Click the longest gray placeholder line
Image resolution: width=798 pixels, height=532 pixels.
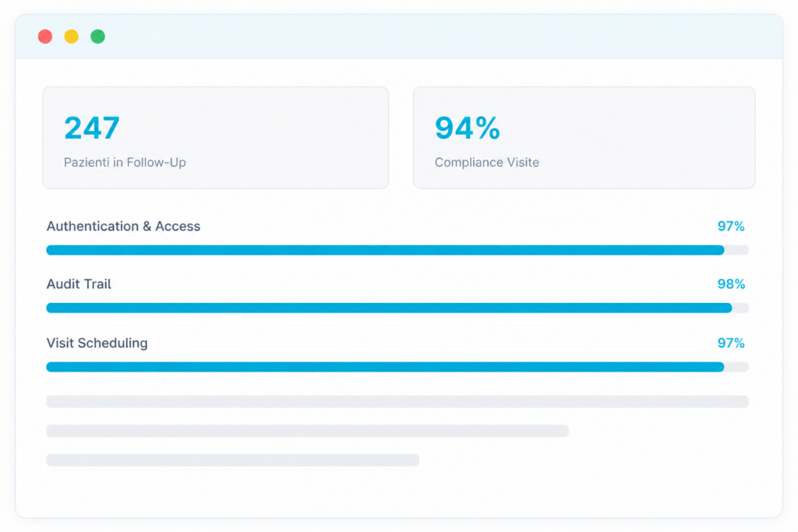pyautogui.click(x=397, y=402)
